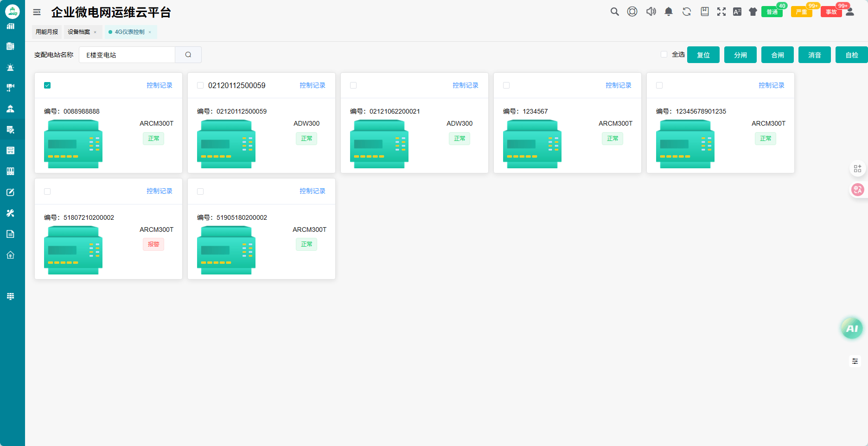Open the file binders sidebar icon
The image size is (868, 446).
click(10, 172)
